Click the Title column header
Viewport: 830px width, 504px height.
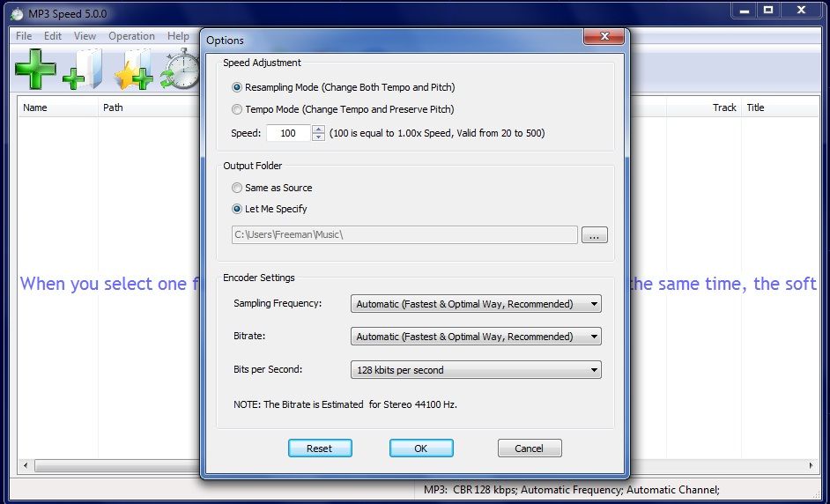781,107
